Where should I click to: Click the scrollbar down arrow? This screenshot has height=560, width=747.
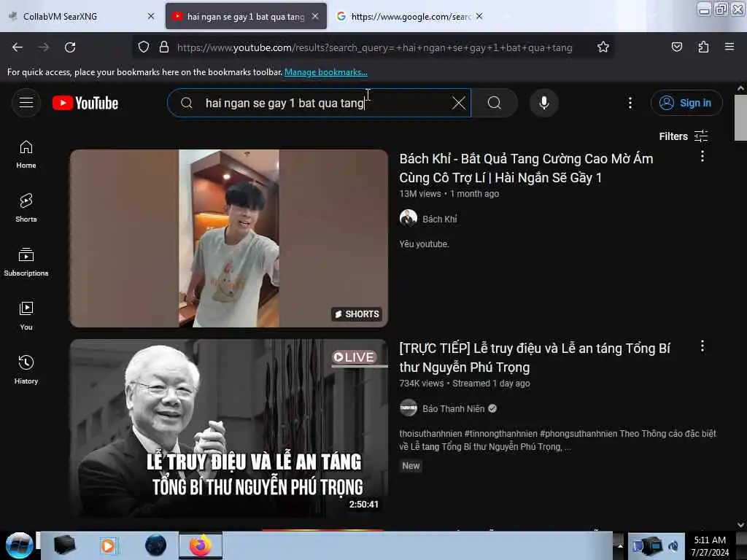[x=740, y=525]
